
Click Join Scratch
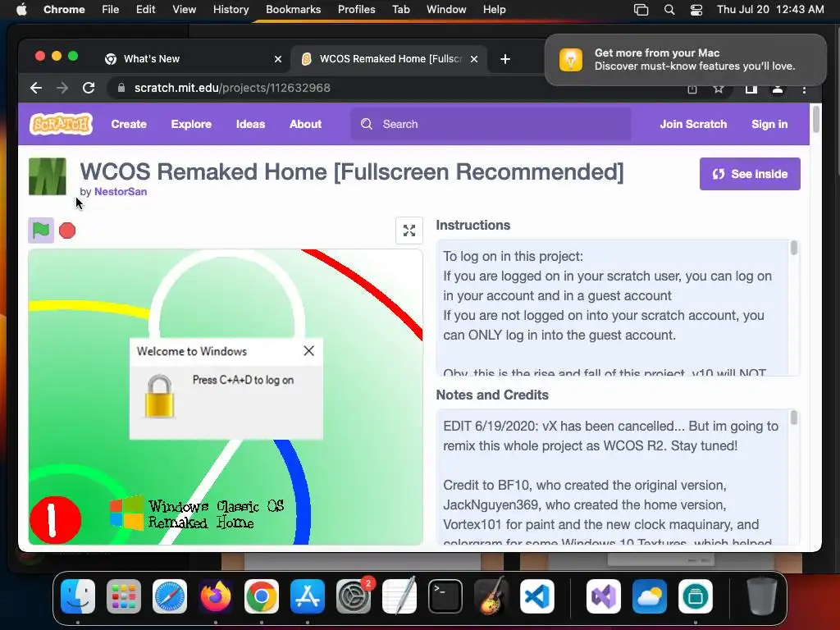(x=693, y=124)
